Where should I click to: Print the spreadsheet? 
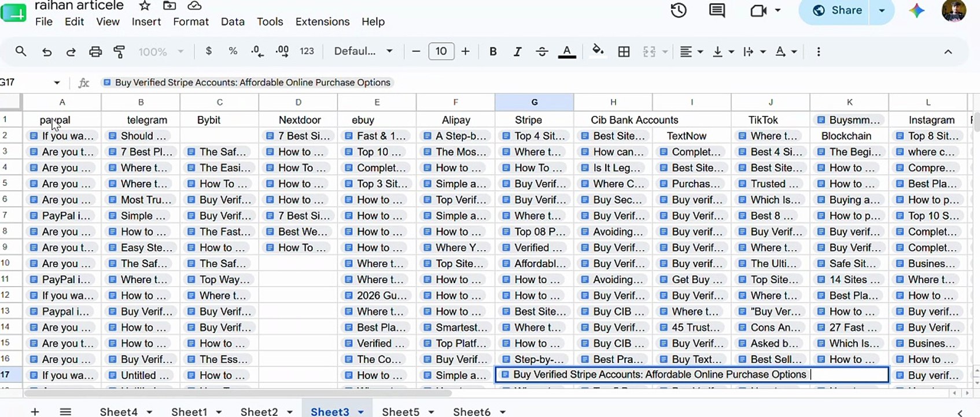pyautogui.click(x=95, y=52)
